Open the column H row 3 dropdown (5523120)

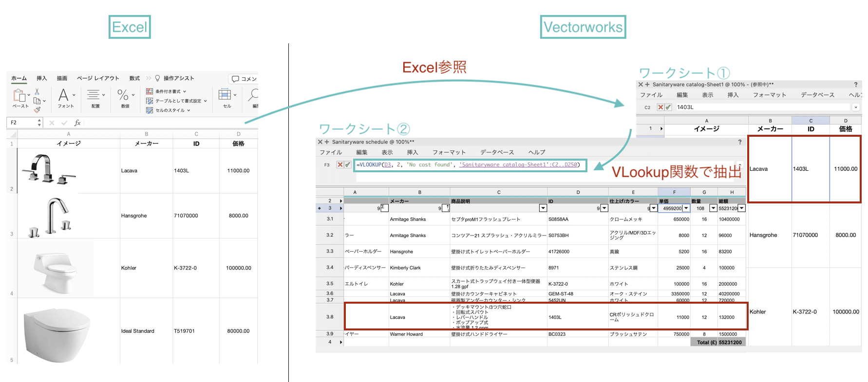pyautogui.click(x=742, y=208)
